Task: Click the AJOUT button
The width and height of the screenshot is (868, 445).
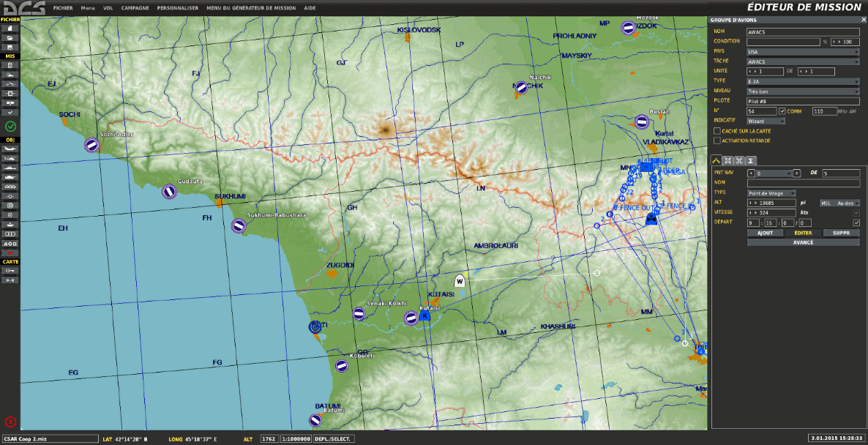Action: (x=765, y=233)
